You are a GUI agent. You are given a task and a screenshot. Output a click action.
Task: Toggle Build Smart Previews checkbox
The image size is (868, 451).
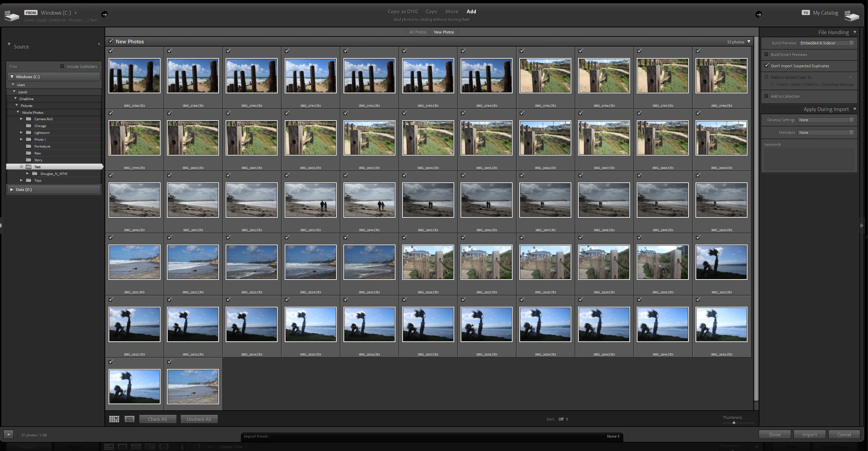pos(766,54)
